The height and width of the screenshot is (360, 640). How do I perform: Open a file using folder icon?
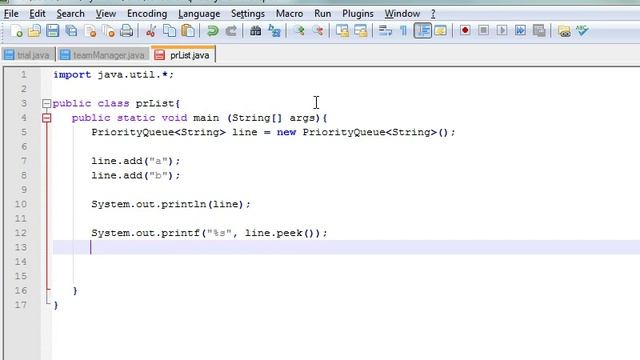point(35,31)
